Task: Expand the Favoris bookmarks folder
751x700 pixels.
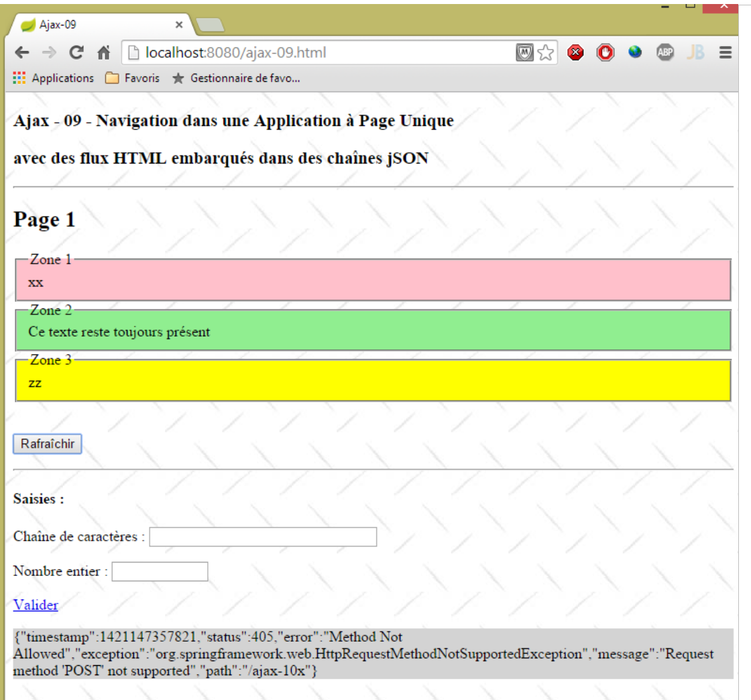Action: [x=133, y=78]
